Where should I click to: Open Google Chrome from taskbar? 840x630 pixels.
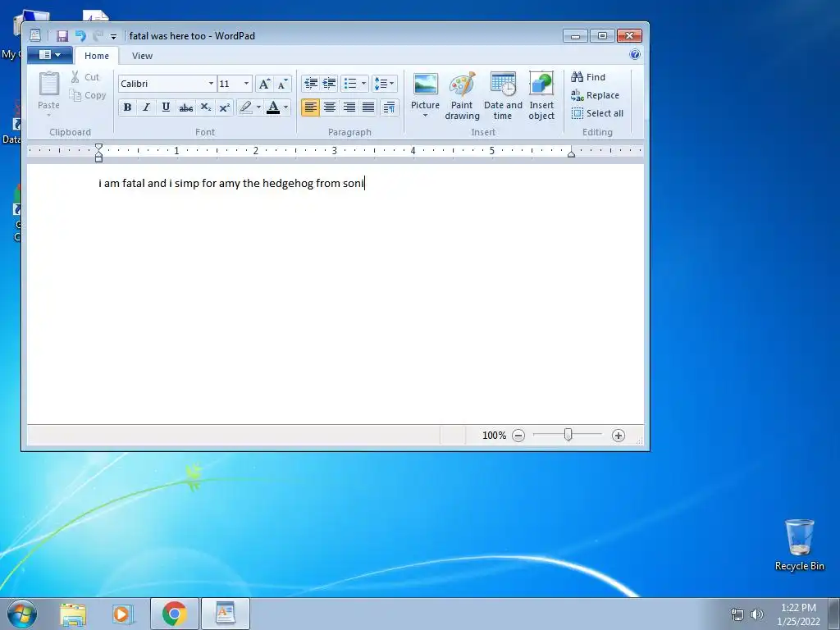click(175, 614)
